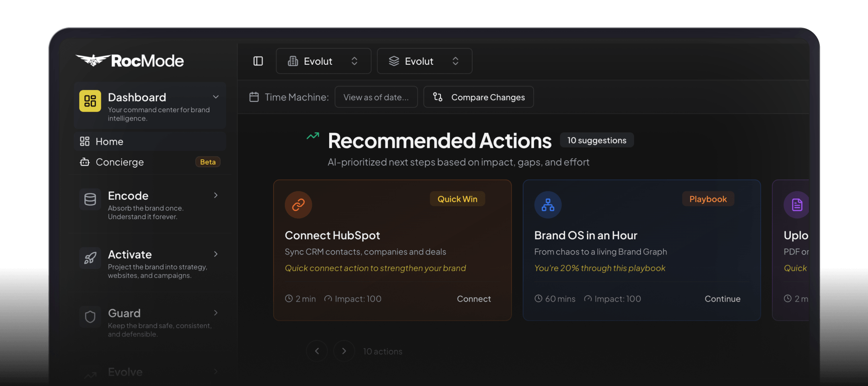Click the Guard section title
This screenshot has width=868, height=386.
point(124,313)
